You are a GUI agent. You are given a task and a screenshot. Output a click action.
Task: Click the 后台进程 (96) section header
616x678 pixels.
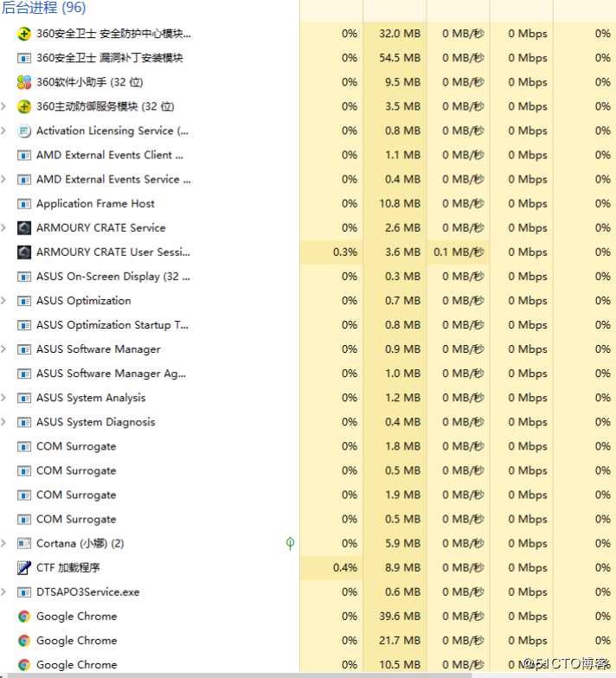(x=43, y=7)
